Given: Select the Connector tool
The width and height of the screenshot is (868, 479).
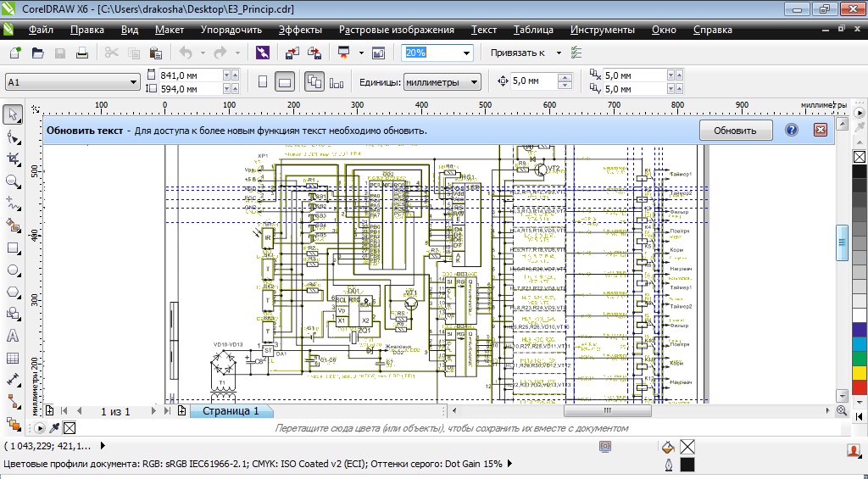Looking at the screenshot, I should point(13,402).
